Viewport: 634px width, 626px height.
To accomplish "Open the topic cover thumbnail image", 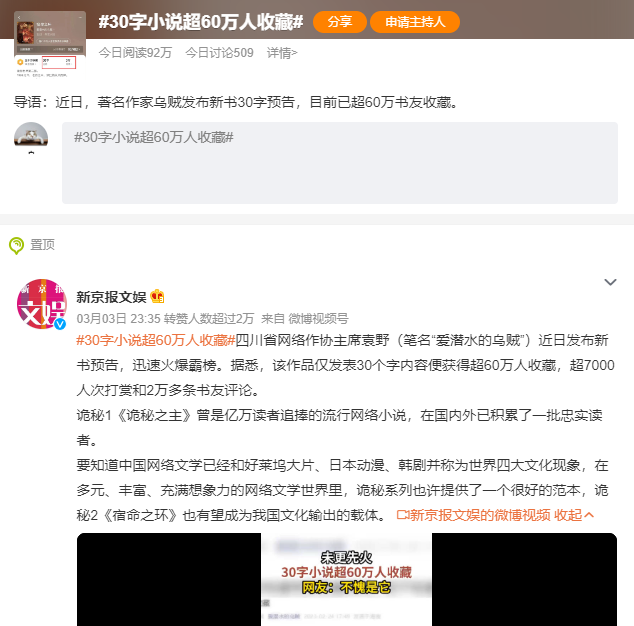I will pyautogui.click(x=50, y=44).
